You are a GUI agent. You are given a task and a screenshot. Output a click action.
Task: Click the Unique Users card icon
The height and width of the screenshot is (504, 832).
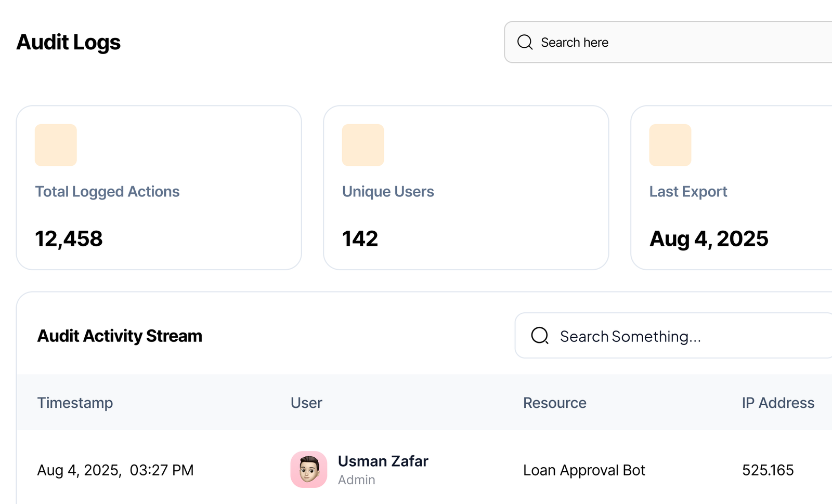[x=363, y=145]
